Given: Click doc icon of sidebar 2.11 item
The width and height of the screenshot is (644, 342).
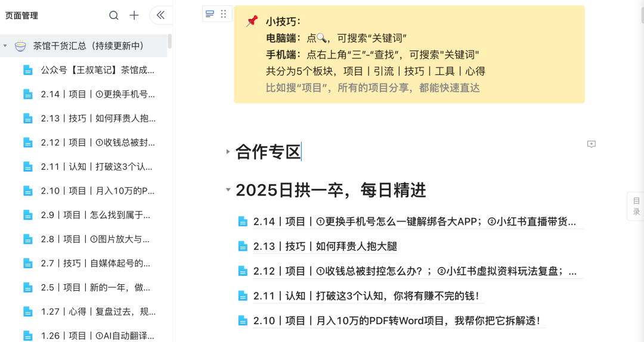Looking at the screenshot, I should click(x=28, y=167).
